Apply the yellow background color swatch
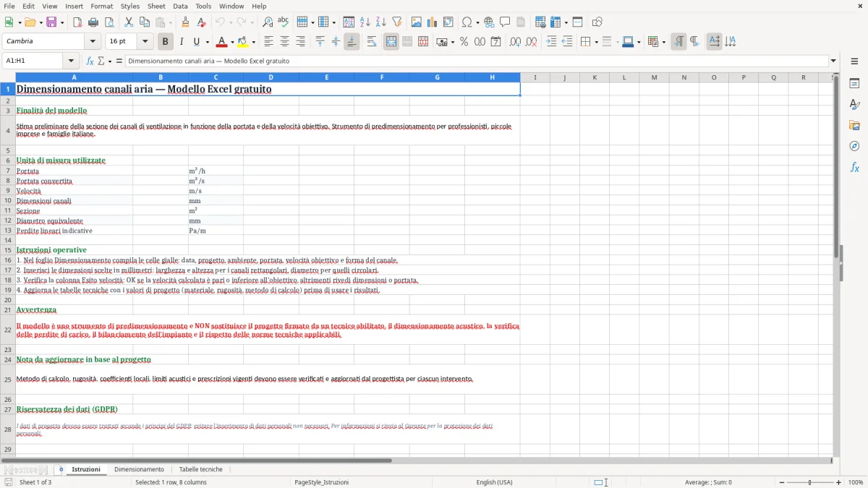Viewport: 868px width, 488px height. tap(244, 42)
